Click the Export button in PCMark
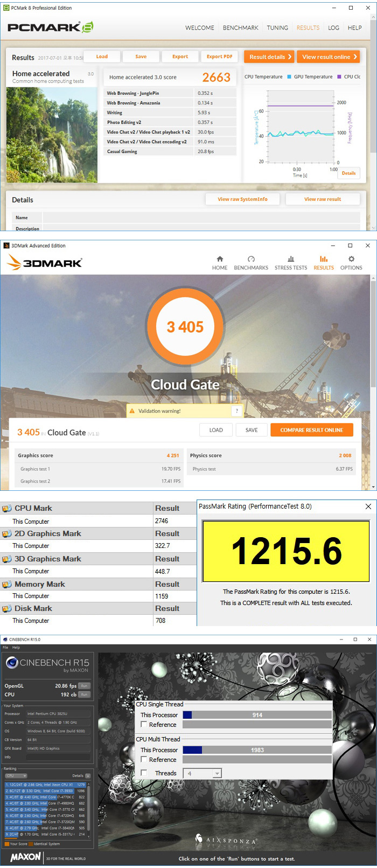The image size is (377, 868). 180,57
